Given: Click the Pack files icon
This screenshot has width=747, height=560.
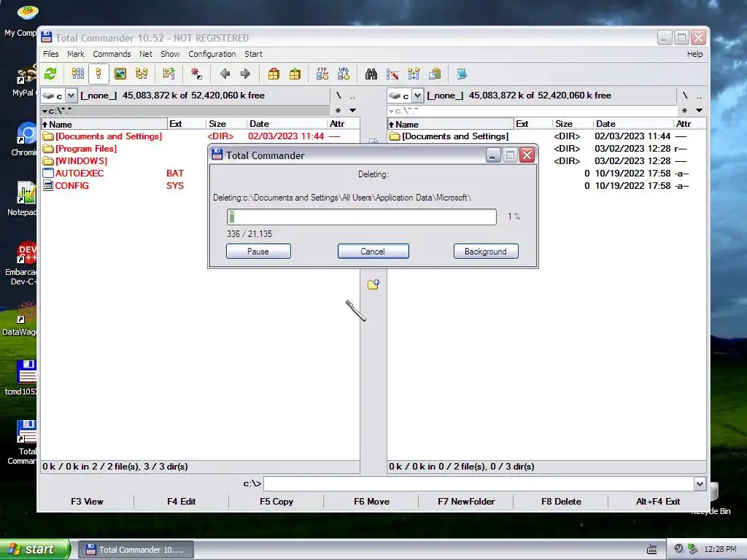Looking at the screenshot, I should 274,74.
